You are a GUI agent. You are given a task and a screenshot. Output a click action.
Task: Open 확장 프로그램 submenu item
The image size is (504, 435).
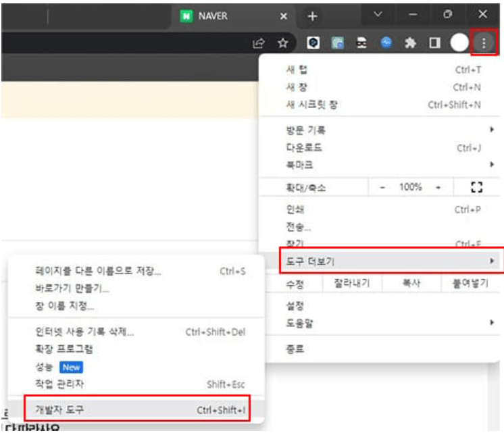tap(136, 349)
